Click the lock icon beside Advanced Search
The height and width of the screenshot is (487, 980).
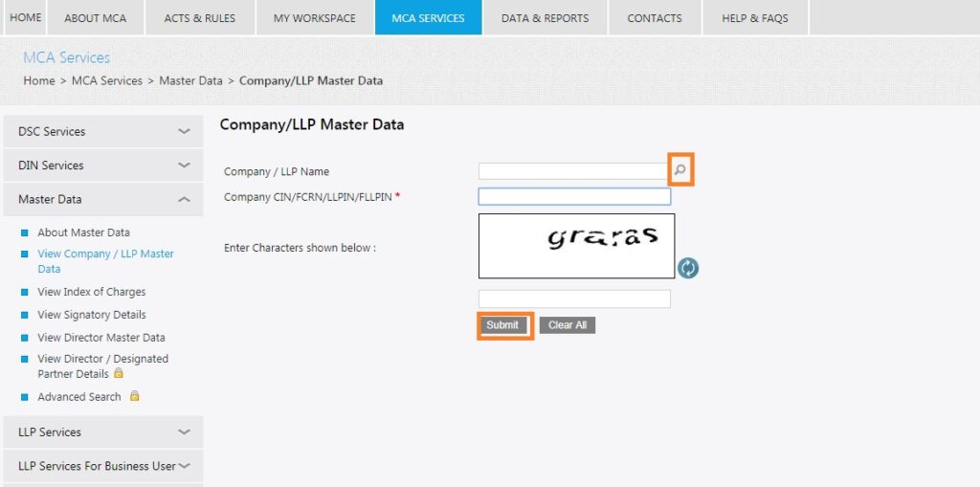tap(134, 396)
